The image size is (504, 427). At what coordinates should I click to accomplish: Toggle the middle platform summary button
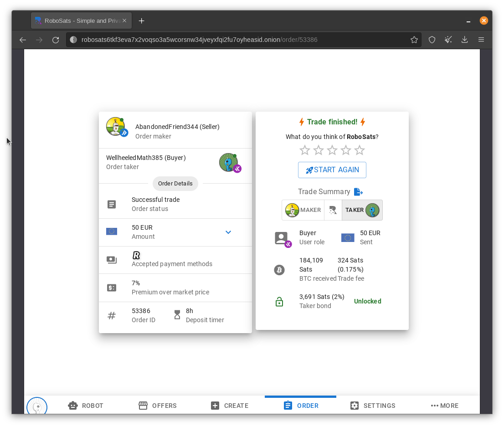pyautogui.click(x=333, y=210)
